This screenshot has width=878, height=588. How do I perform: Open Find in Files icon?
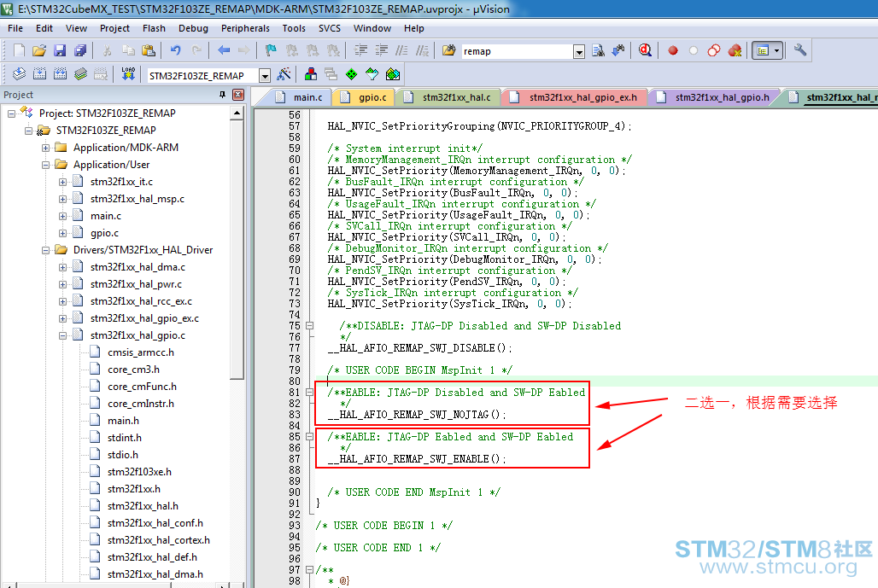coord(448,51)
